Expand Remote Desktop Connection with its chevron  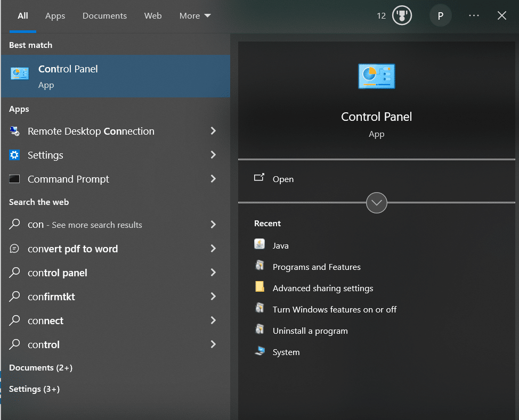[x=213, y=131]
